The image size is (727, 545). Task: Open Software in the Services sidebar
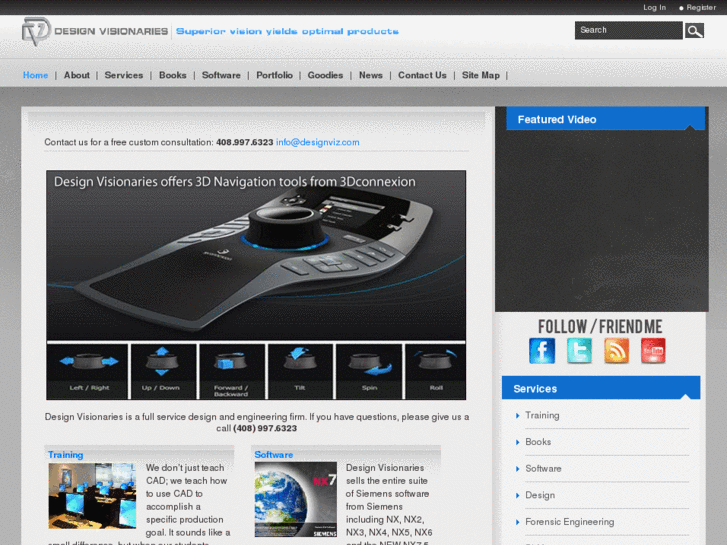(x=543, y=469)
